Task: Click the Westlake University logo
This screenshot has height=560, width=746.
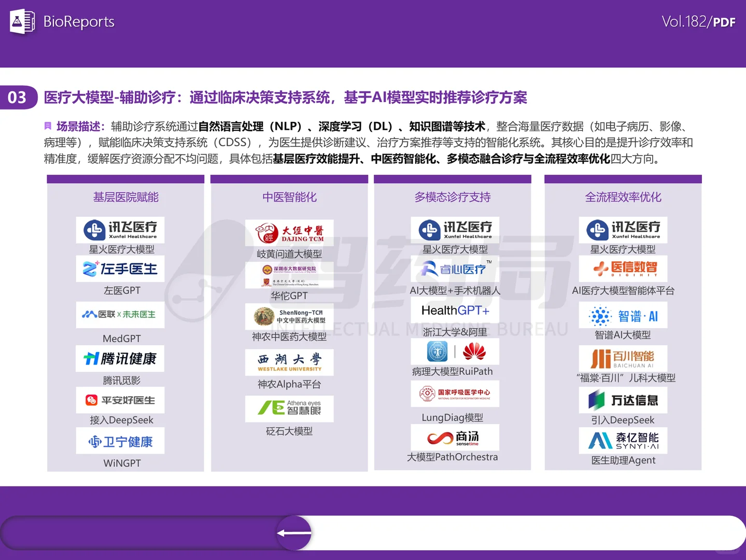Action: pyautogui.click(x=289, y=362)
